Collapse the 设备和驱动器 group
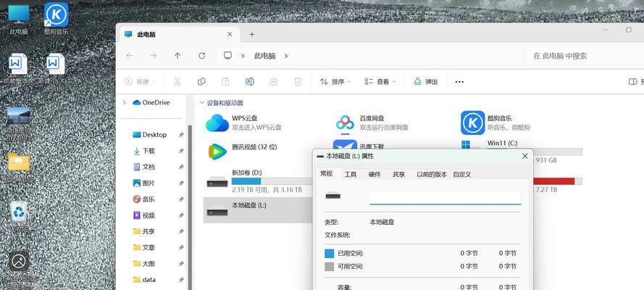This screenshot has width=644, height=290. pos(201,103)
